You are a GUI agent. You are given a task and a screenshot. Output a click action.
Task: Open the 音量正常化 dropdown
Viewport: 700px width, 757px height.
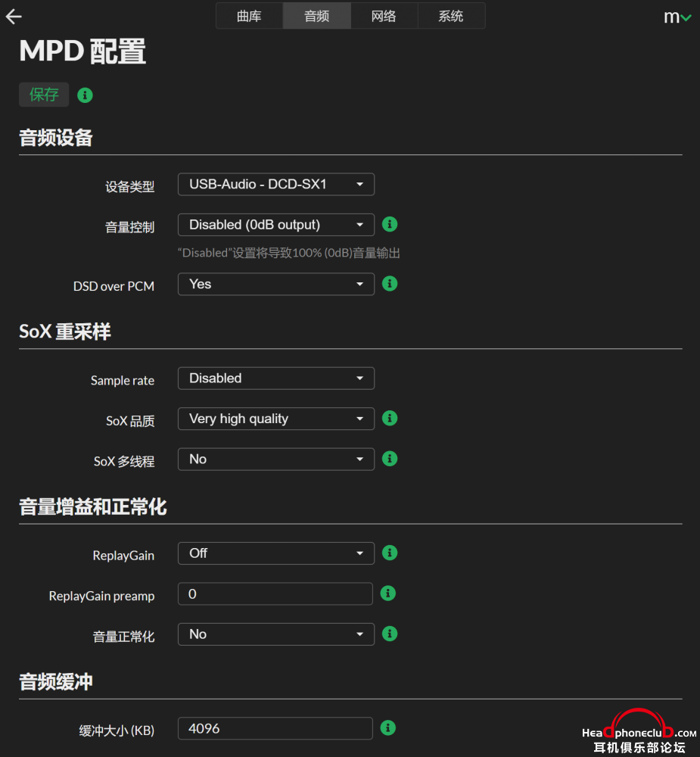276,634
